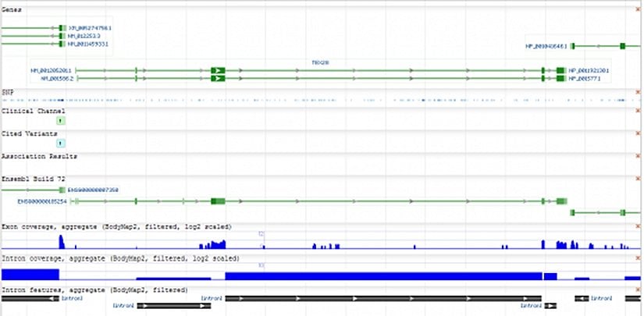Select the Ensembl Build 72 track title

coord(27,179)
